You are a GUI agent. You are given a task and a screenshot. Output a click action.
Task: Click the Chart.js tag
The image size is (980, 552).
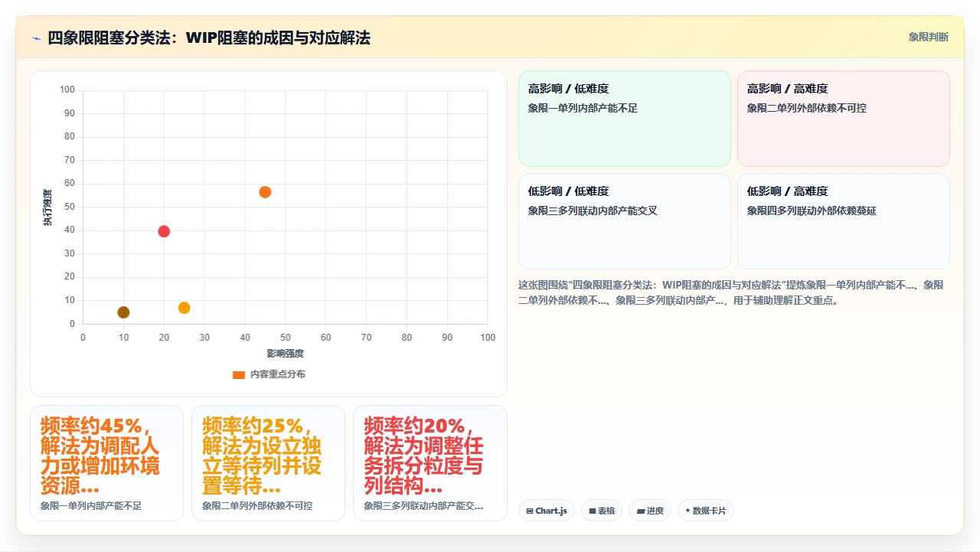547,511
